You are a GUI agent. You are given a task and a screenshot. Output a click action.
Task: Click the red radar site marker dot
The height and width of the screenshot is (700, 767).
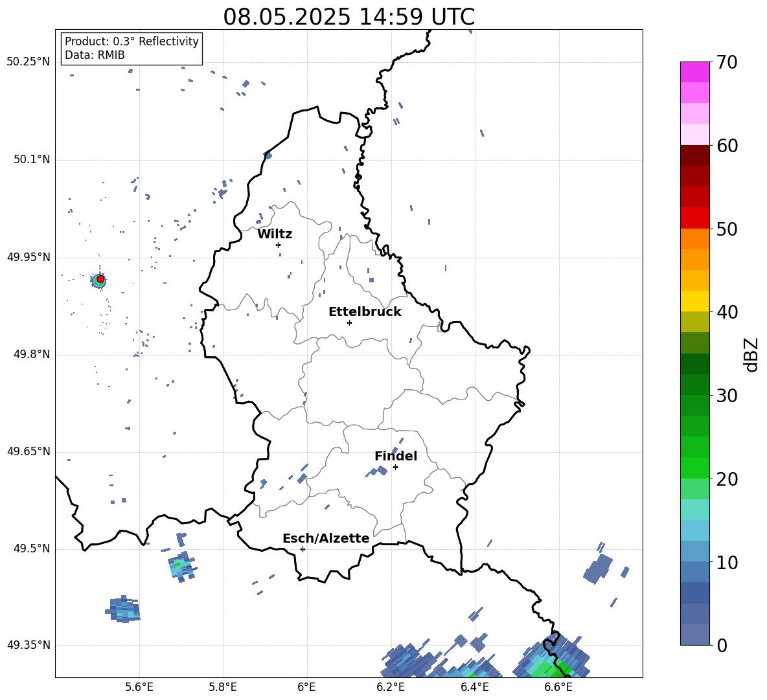click(100, 278)
